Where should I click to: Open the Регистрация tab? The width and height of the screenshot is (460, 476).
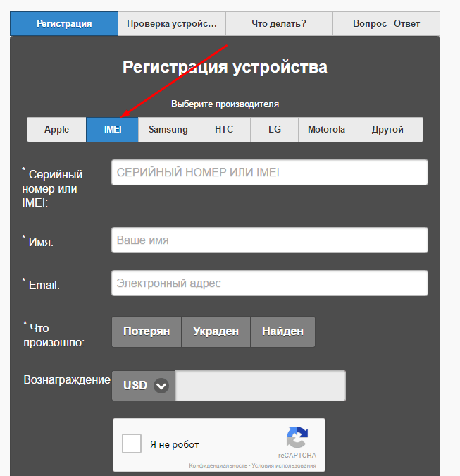point(64,24)
